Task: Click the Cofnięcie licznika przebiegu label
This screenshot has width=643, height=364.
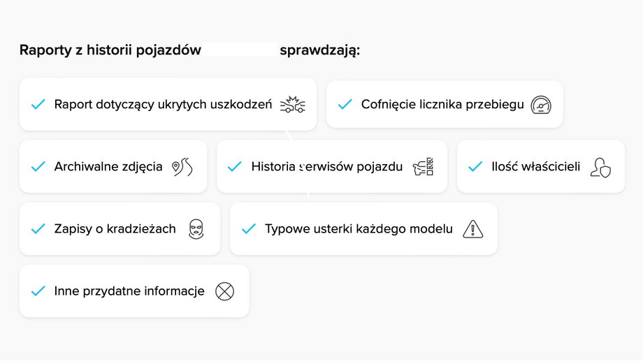Action: click(442, 105)
